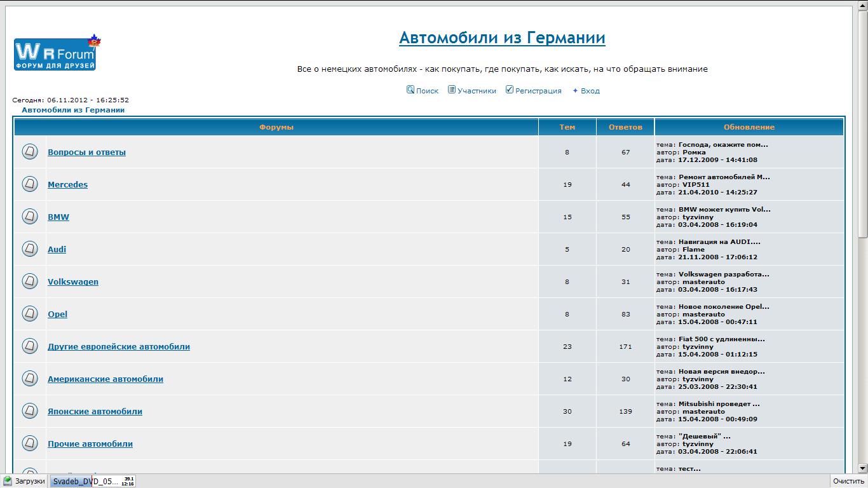This screenshot has height=488, width=868.
Task: Click the Автомобили из Германии breadcrumb
Action: [73, 110]
